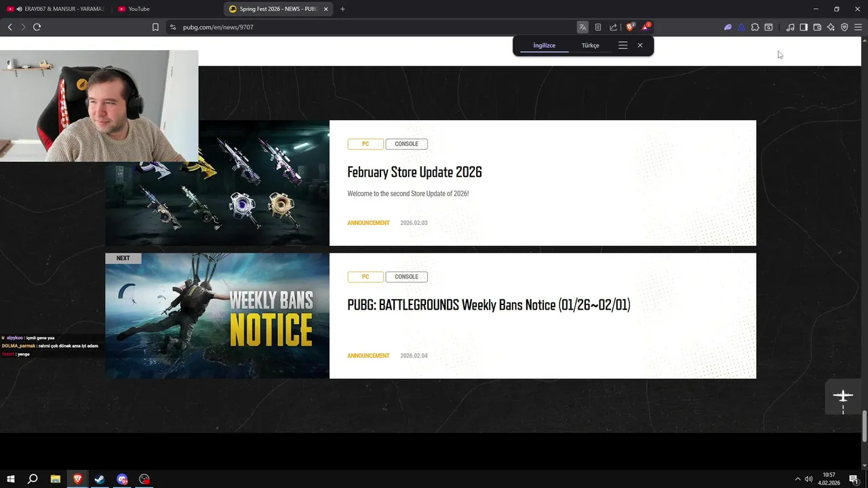Click the tab search toolbar icon
868x488 pixels.
click(768, 27)
